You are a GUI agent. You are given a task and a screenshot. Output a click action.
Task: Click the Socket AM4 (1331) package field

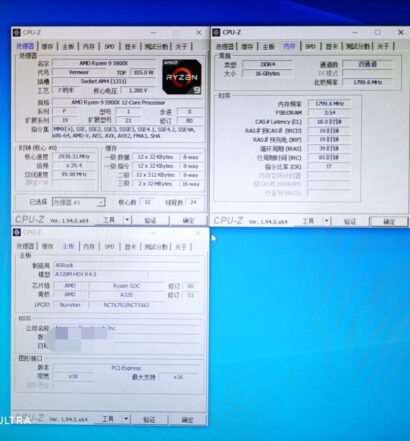(104, 81)
